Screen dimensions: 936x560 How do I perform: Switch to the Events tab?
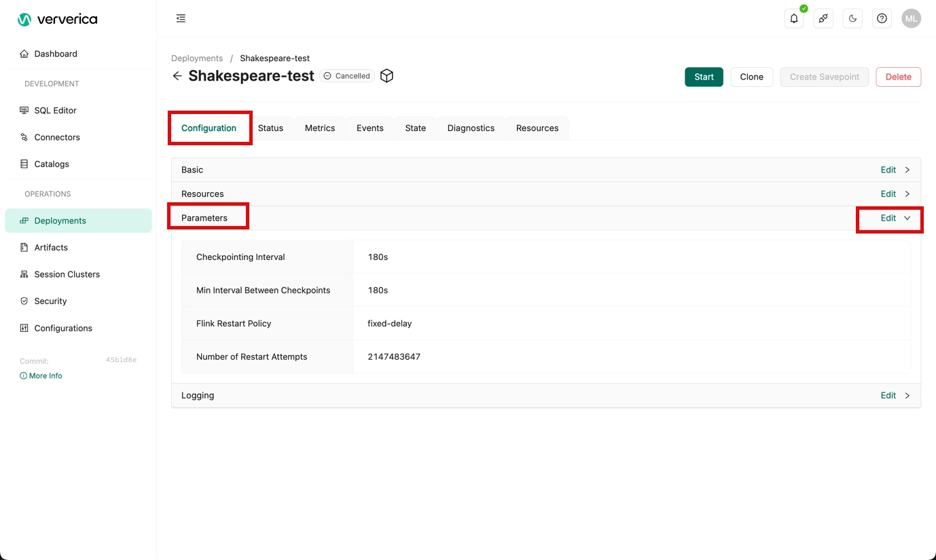(370, 128)
